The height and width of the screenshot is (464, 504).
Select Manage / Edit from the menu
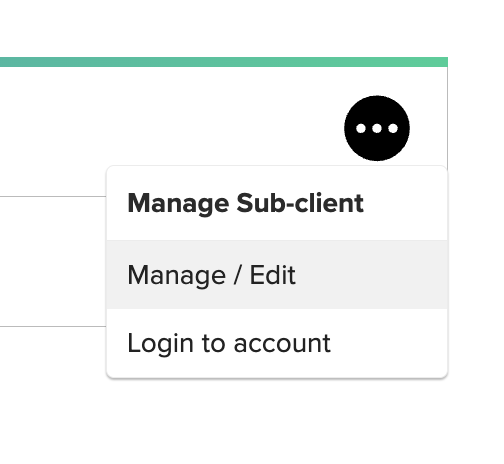tap(277, 275)
